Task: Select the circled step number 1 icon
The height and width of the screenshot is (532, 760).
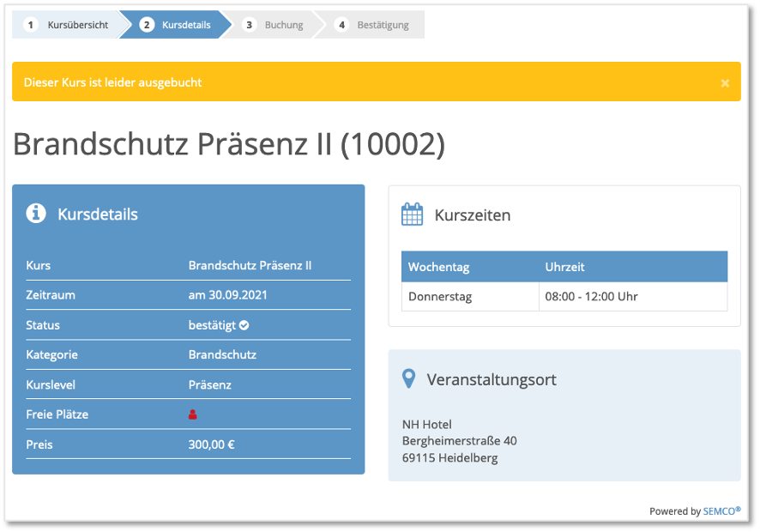Action: tap(31, 24)
